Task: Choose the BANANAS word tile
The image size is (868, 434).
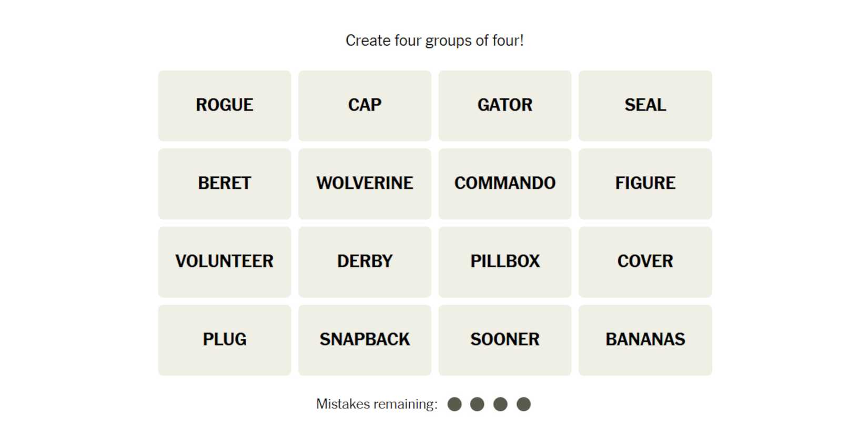Action: (645, 340)
